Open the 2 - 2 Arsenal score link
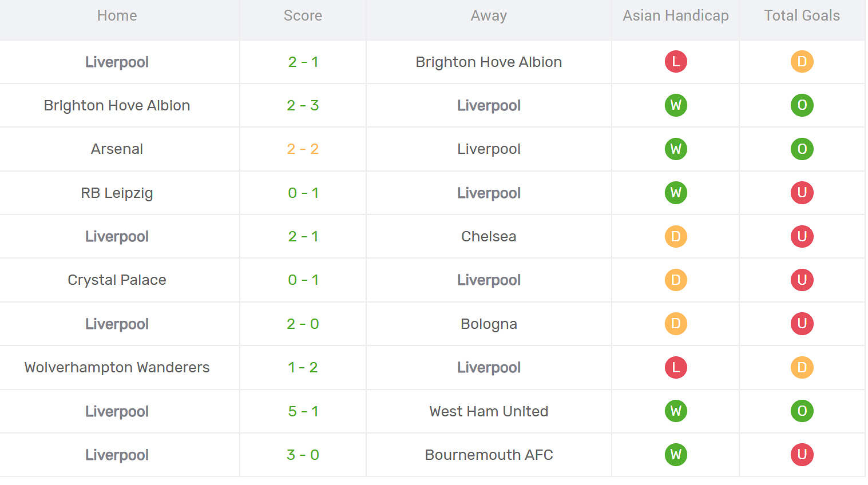The height and width of the screenshot is (485, 868). pos(303,149)
